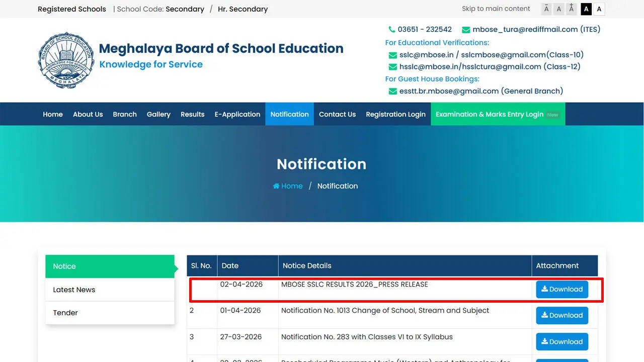Open the Tender section
This screenshot has height=362, width=644.
point(65,313)
